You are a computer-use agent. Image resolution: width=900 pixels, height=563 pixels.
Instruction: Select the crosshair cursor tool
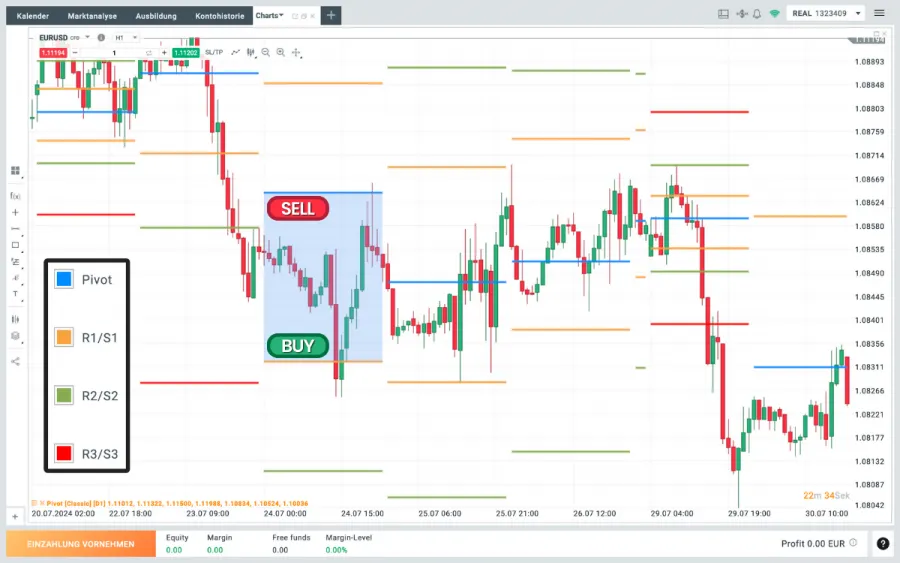tap(296, 52)
